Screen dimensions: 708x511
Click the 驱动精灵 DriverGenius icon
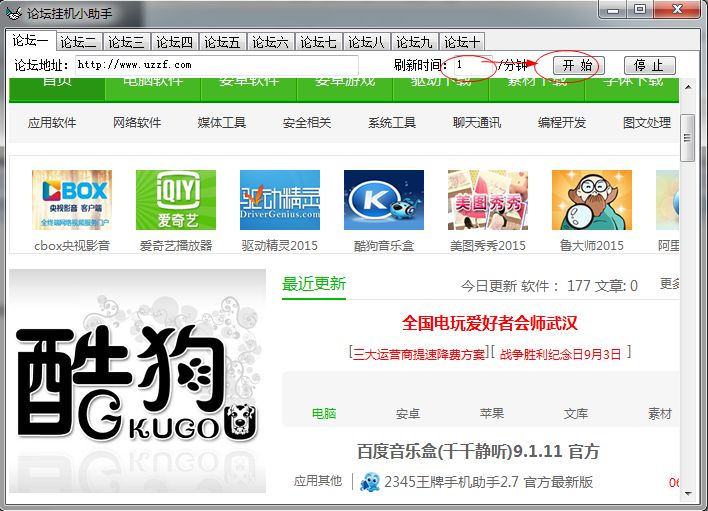click(x=280, y=200)
